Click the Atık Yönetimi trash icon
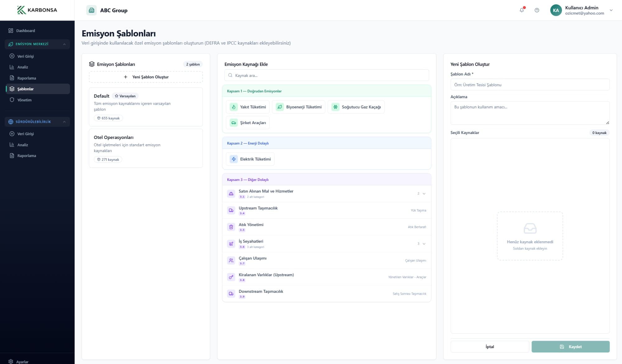This screenshot has height=364, width=622. pyautogui.click(x=231, y=227)
